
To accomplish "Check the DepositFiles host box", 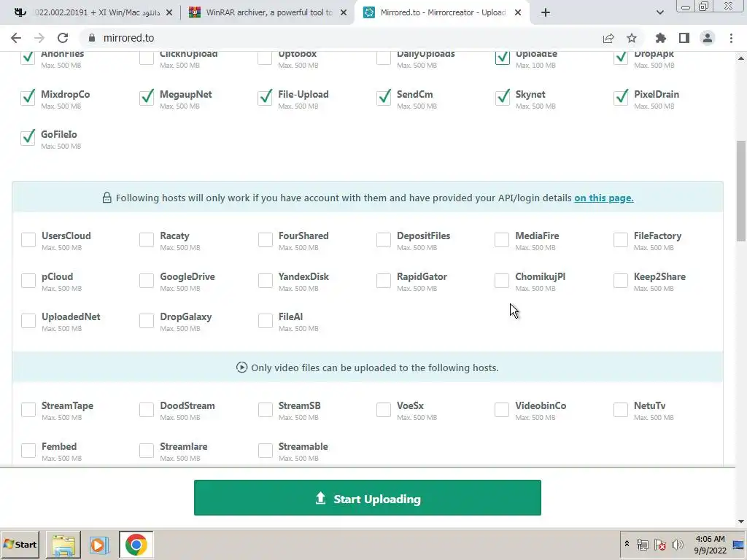I will coord(384,239).
